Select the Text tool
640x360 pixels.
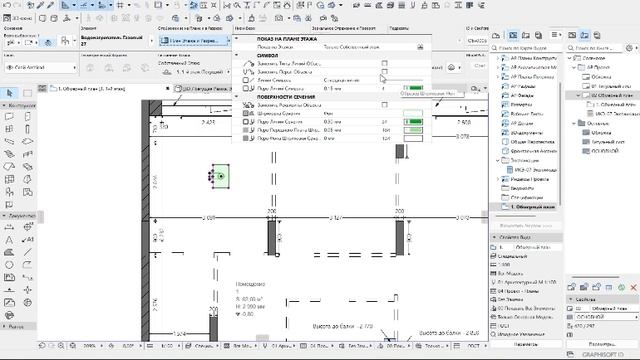click(9, 240)
